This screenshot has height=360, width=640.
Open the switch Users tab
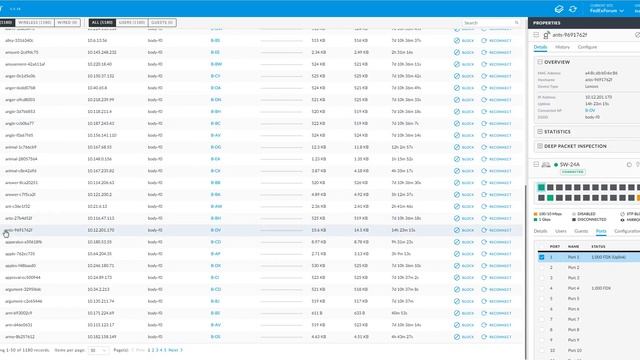561,231
